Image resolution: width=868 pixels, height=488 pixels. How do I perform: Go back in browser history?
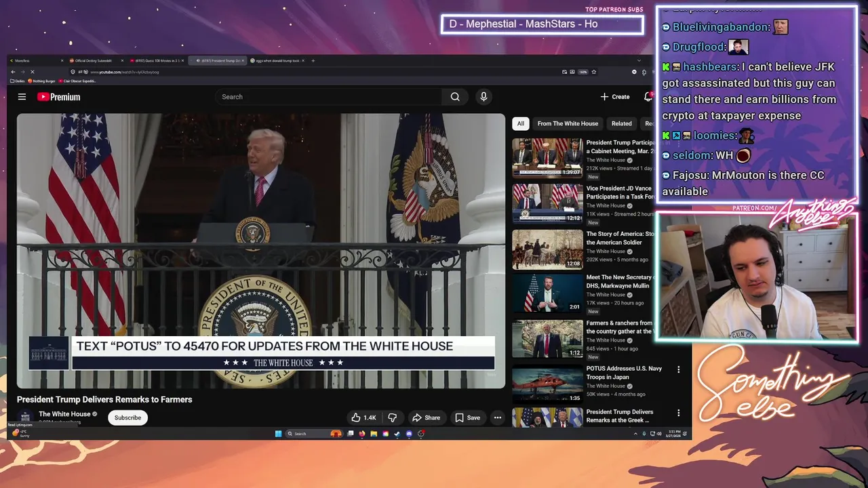click(13, 72)
